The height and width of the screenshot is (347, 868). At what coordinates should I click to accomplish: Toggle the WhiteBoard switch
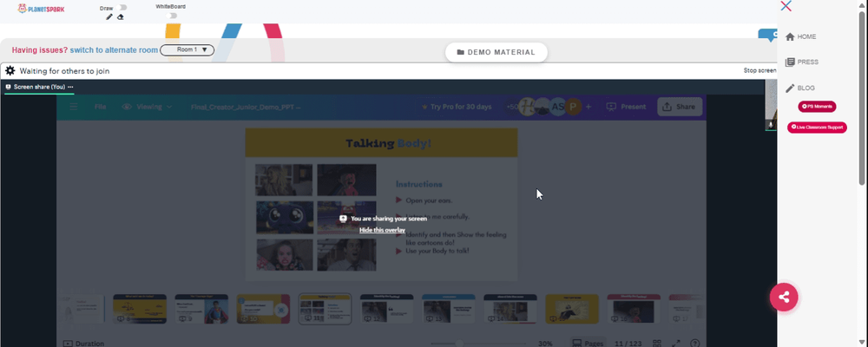173,16
